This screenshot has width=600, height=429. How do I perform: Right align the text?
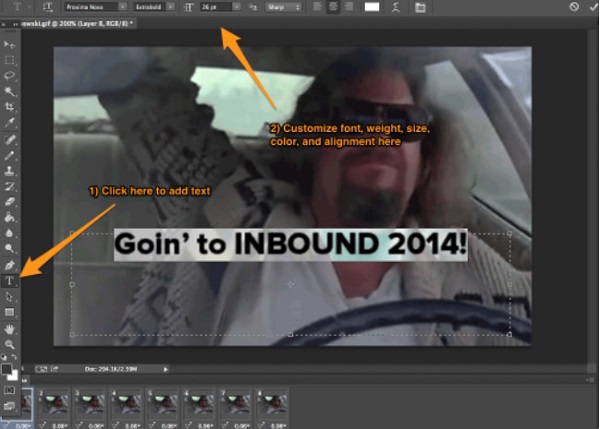(349, 7)
